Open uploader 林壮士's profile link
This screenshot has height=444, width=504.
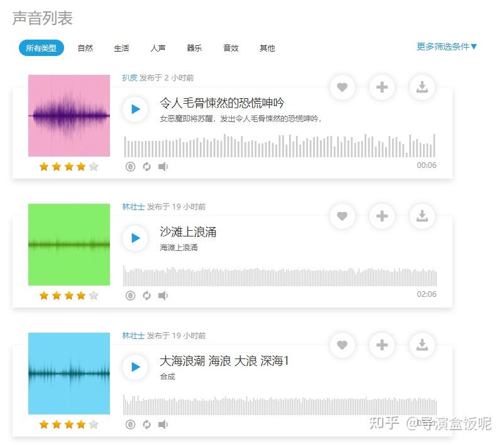(x=134, y=206)
